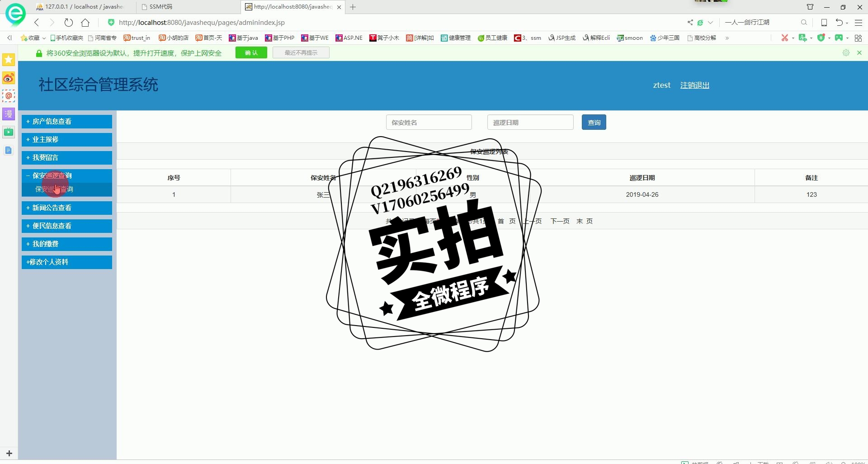Click the mobile device icon in toolbar

824,22
